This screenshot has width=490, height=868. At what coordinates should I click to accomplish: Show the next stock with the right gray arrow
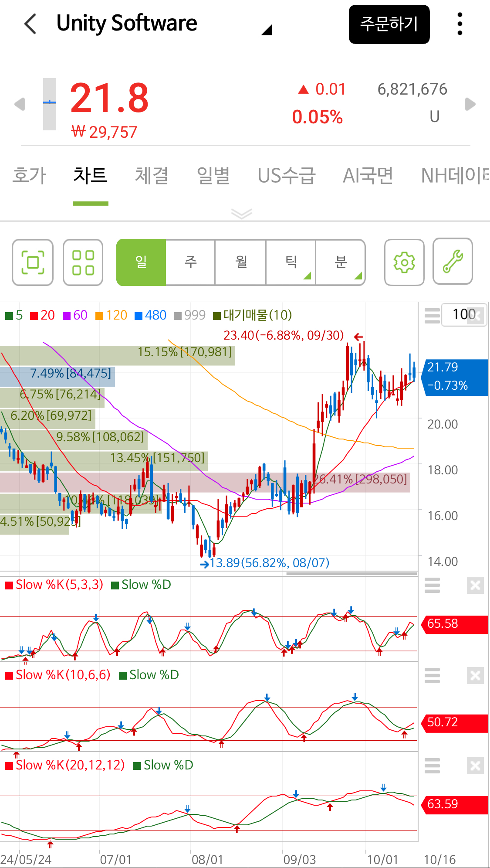470,104
